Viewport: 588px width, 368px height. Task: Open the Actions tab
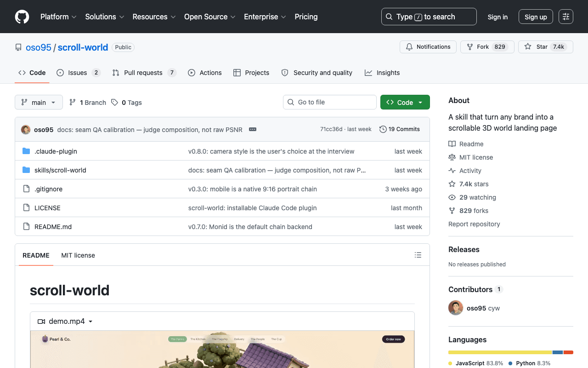pos(205,73)
